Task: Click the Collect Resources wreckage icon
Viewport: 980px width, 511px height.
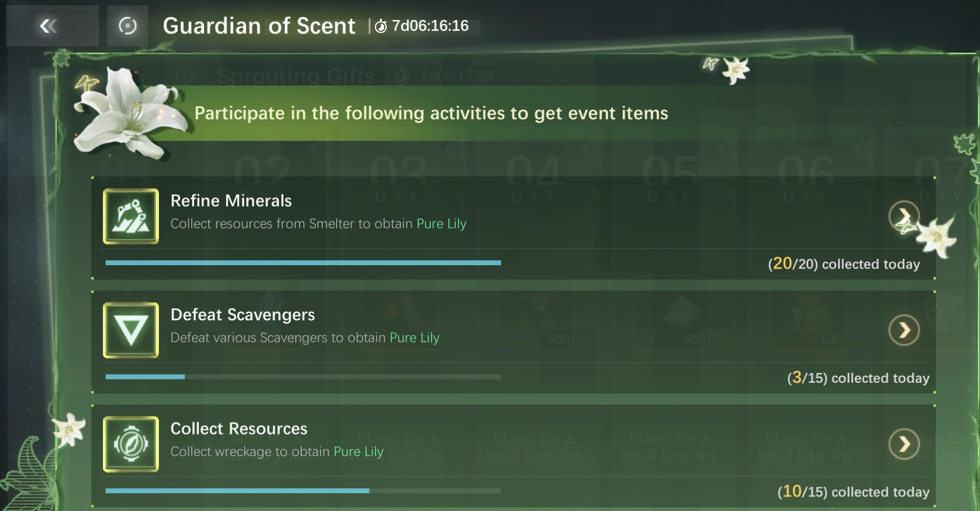Action: pos(131,444)
